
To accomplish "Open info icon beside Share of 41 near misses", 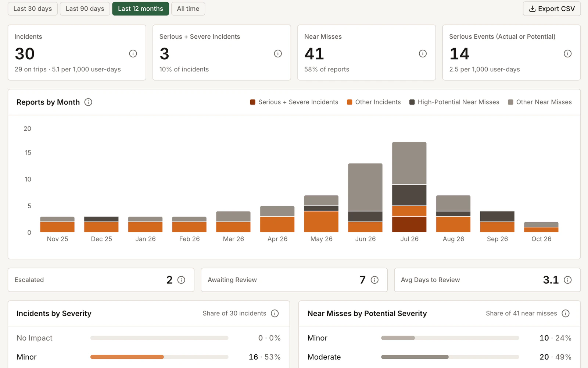I will tap(566, 314).
